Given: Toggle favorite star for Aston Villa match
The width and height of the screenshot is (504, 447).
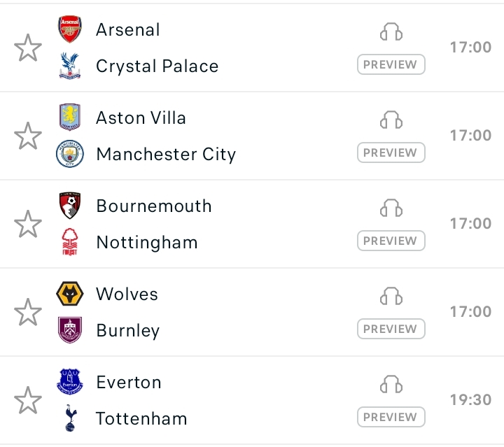Looking at the screenshot, I should (28, 136).
